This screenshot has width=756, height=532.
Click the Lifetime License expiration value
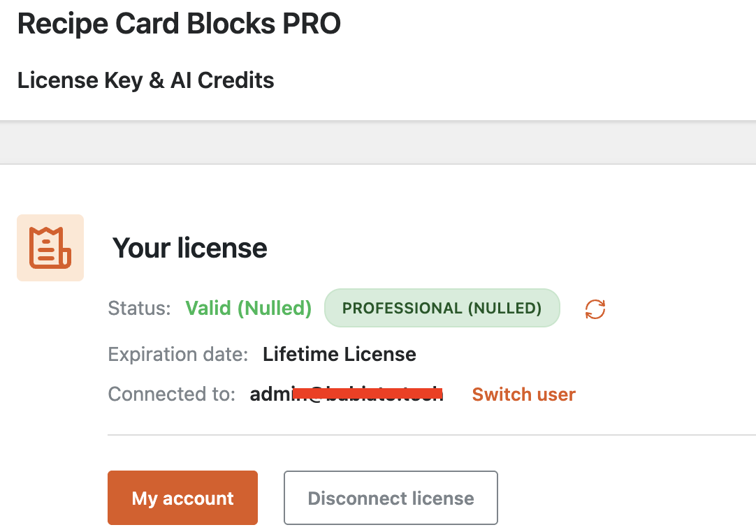[x=340, y=354]
